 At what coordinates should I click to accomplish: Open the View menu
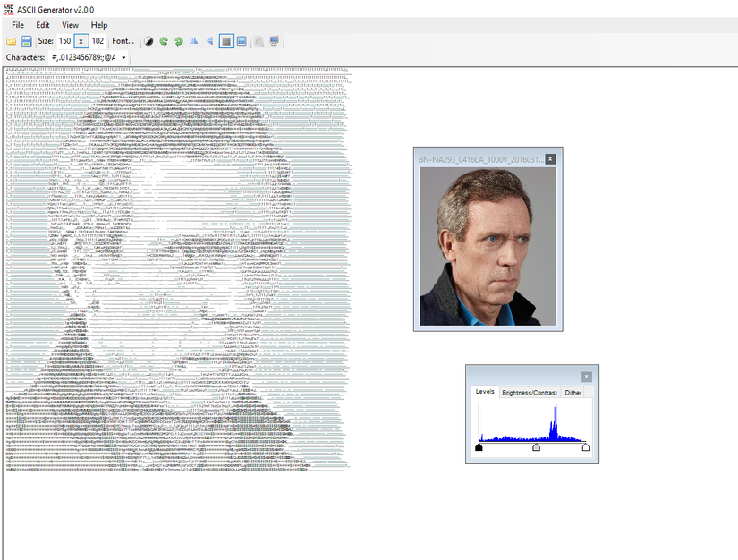tap(70, 25)
